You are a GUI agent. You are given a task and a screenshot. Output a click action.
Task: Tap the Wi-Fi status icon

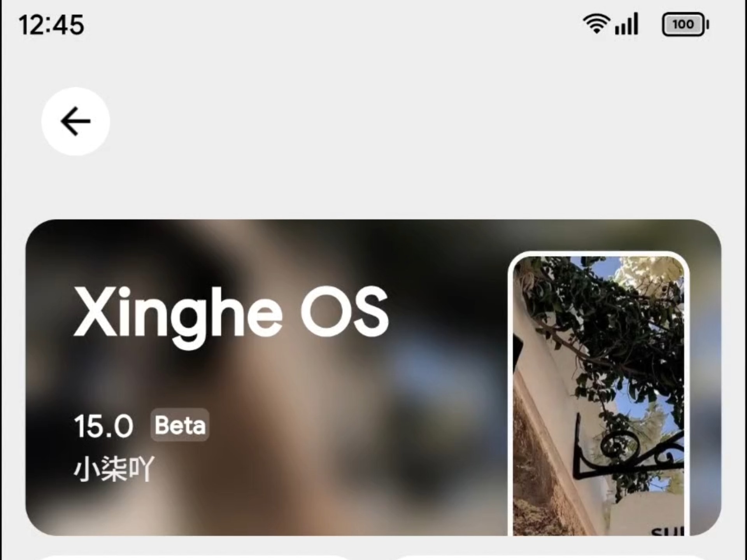coord(596,24)
